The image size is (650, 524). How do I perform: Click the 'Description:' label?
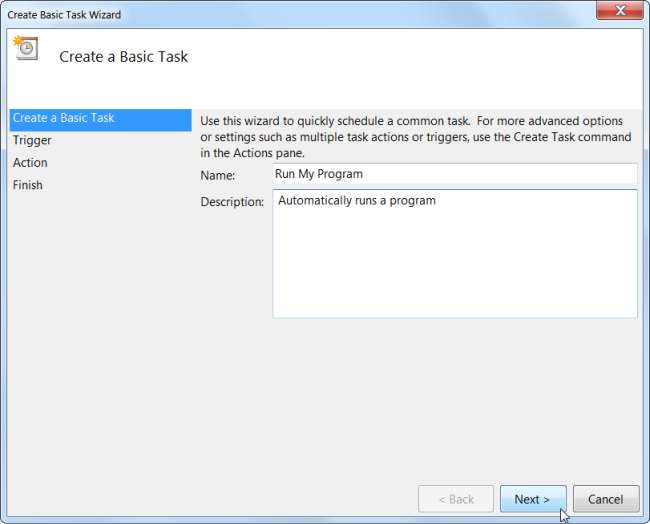[x=232, y=202]
